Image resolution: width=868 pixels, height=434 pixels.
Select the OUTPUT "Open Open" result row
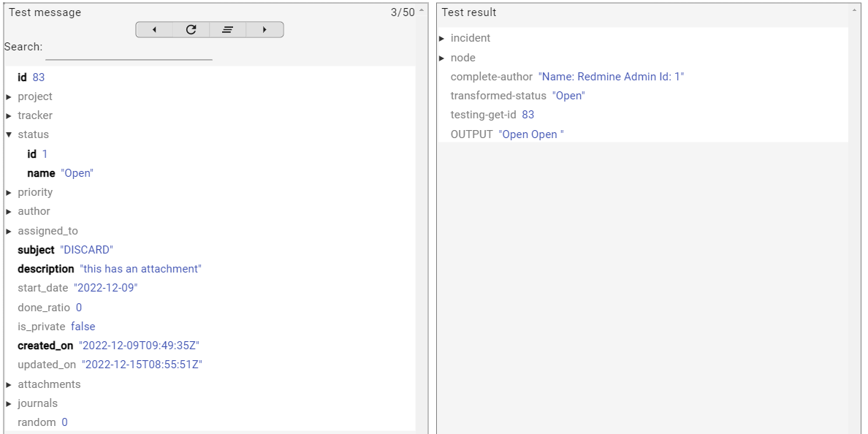(507, 134)
